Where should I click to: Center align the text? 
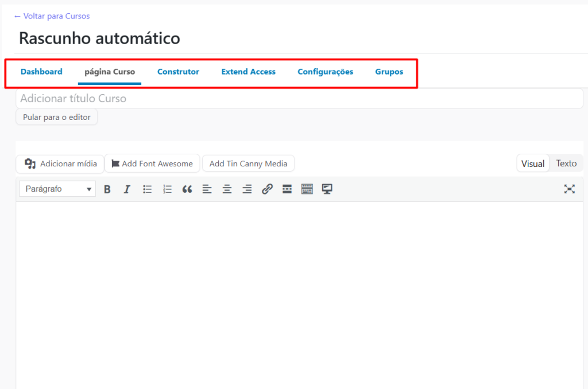coord(227,189)
